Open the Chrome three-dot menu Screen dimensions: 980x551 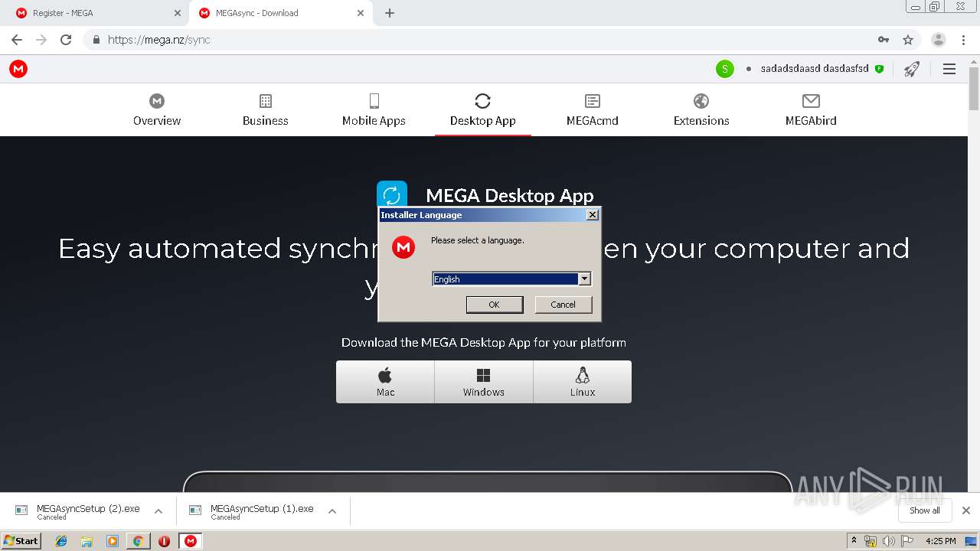pyautogui.click(x=963, y=40)
